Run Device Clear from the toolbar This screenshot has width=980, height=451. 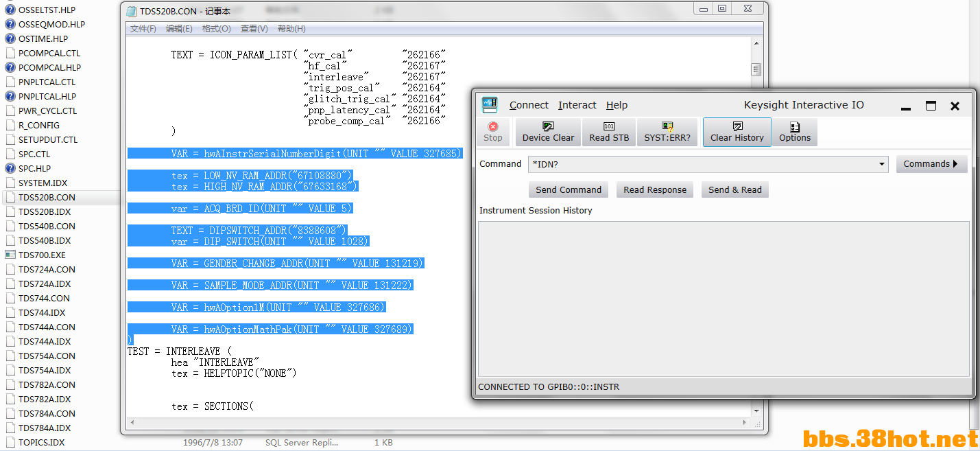(548, 132)
